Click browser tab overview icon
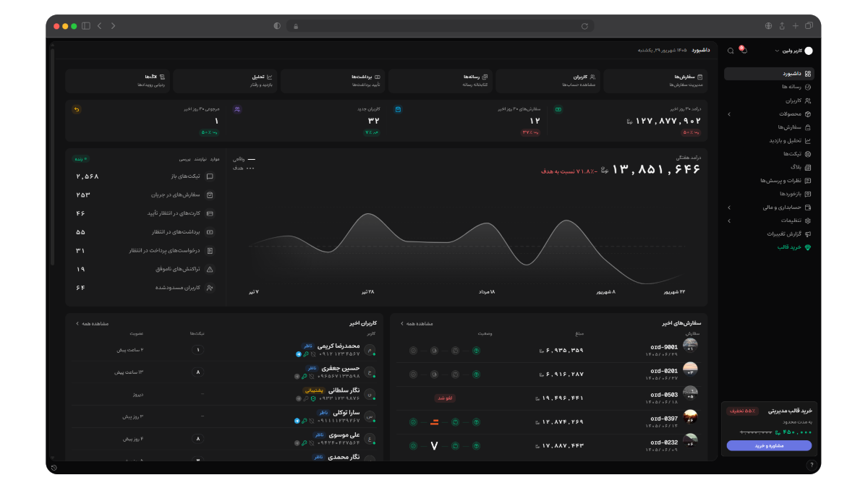 point(809,26)
